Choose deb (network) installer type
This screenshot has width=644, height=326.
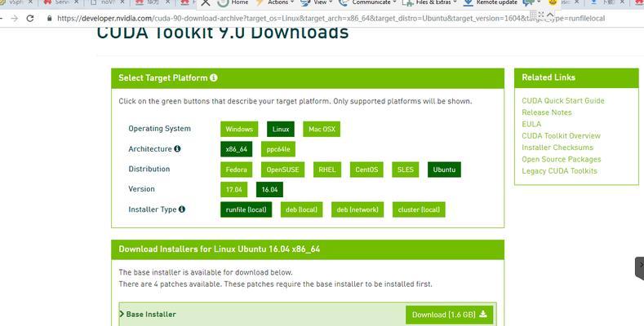point(358,209)
